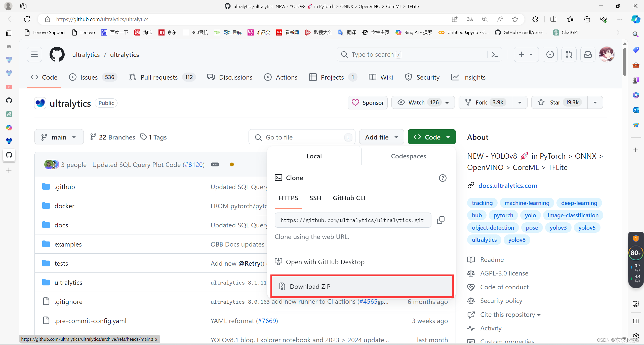The height and width of the screenshot is (345, 644).
Task: Click the page vertical scrollbar thumb
Action: 625,62
